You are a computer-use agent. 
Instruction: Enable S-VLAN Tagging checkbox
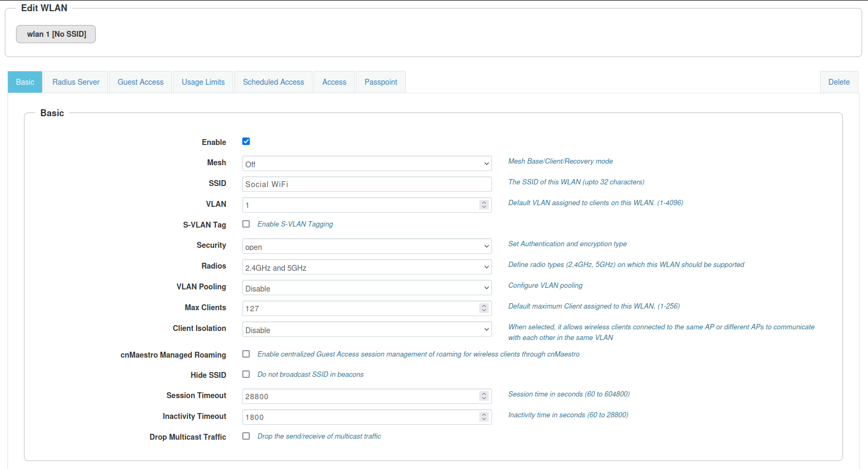[x=246, y=224]
